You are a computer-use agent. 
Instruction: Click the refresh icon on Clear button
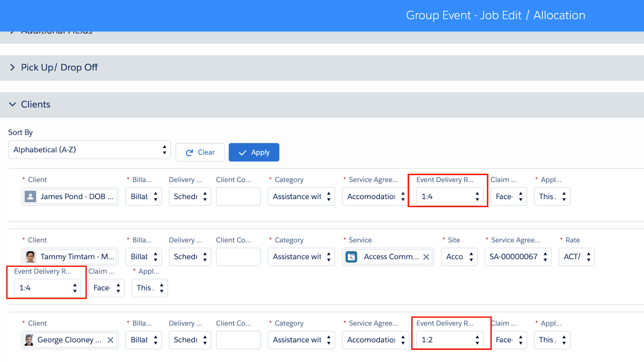tap(189, 153)
